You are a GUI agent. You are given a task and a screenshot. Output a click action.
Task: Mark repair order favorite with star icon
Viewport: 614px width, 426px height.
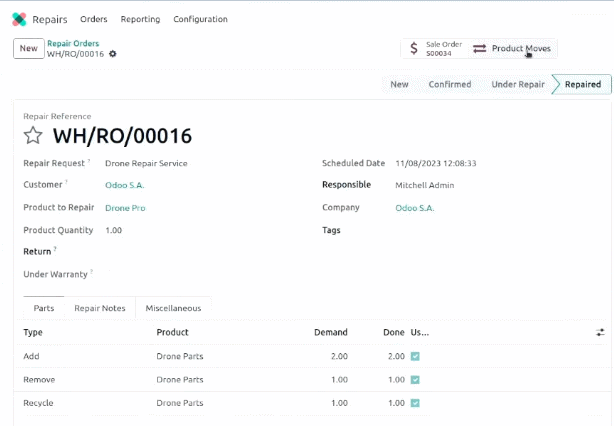pos(33,135)
